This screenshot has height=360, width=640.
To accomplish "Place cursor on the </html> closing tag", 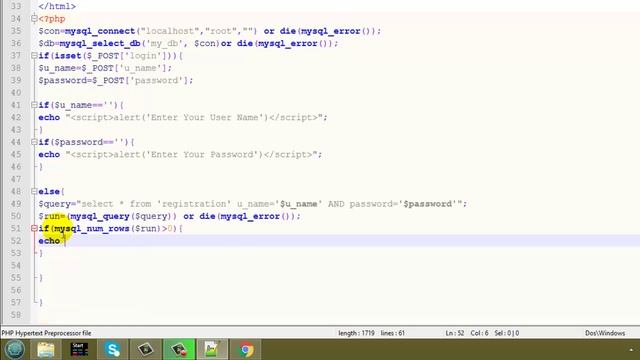I will click(57, 7).
